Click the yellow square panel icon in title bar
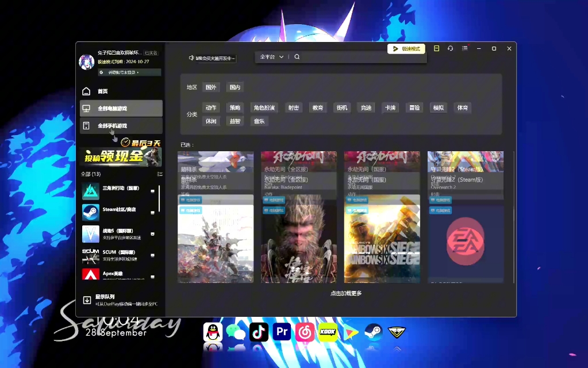Image resolution: width=588 pixels, height=368 pixels. 436,48
